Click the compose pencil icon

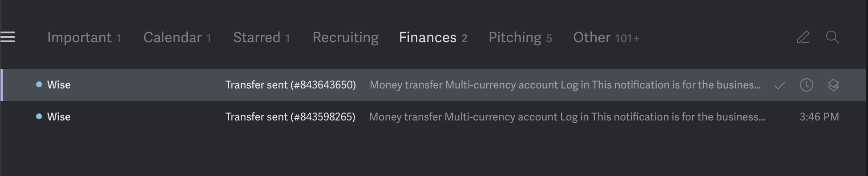(803, 37)
